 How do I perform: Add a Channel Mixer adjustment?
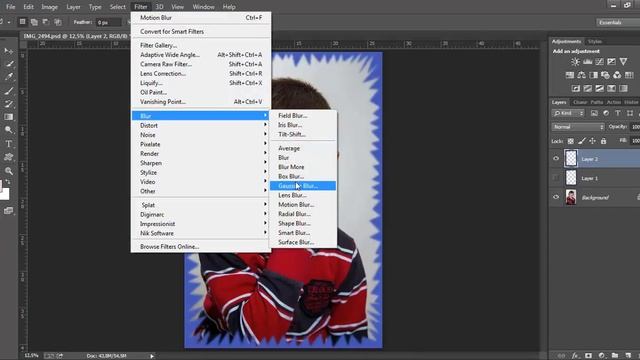pyautogui.click(x=617, y=75)
